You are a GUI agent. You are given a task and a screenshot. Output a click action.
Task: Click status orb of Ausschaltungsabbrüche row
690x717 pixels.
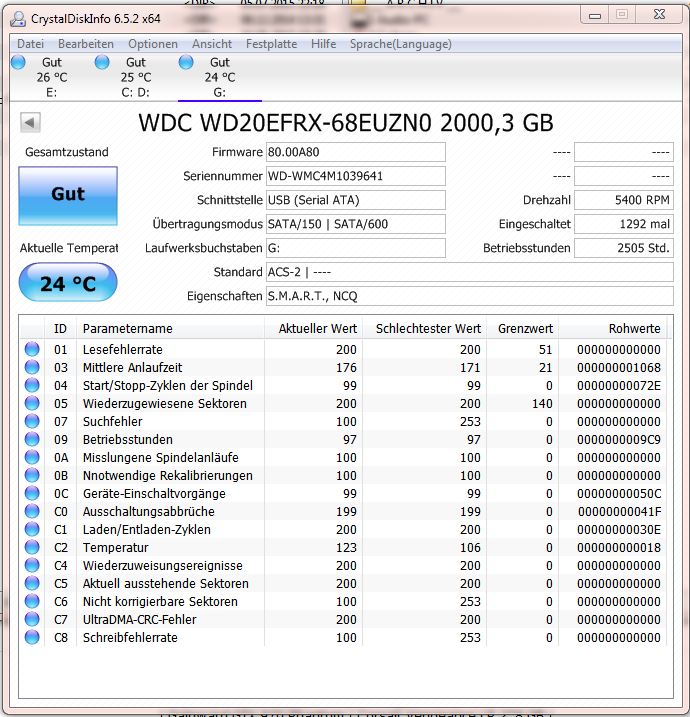(x=32, y=511)
